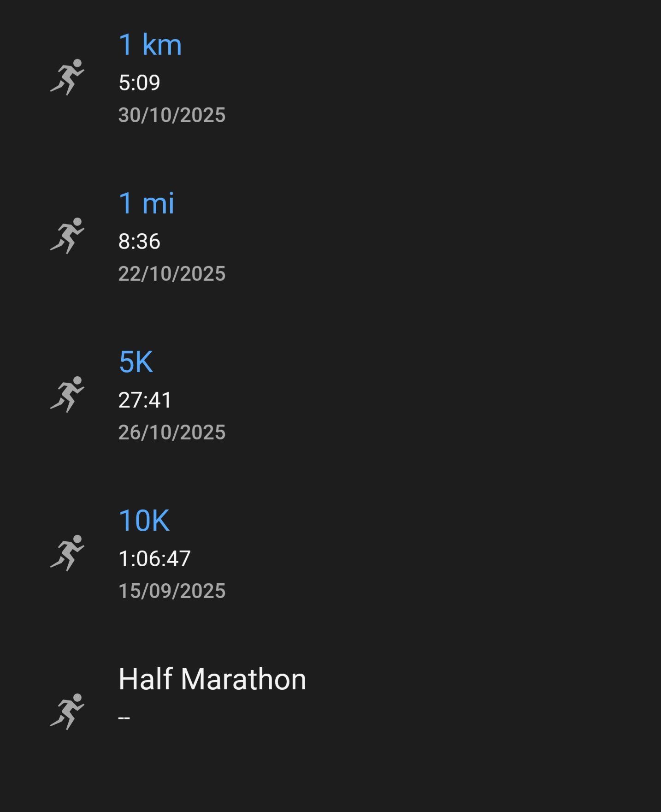The height and width of the screenshot is (812, 661).
Task: Select the Half Marathon title
Action: (212, 679)
